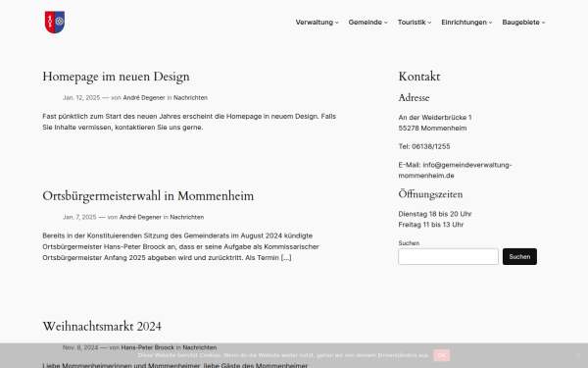Expand chevron next to Gemeinde

386,23
